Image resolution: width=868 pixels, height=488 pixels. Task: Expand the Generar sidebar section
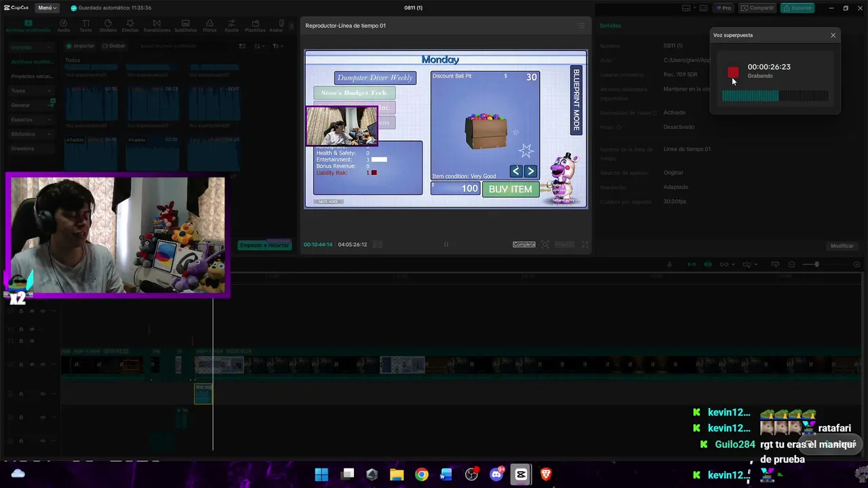point(31,105)
